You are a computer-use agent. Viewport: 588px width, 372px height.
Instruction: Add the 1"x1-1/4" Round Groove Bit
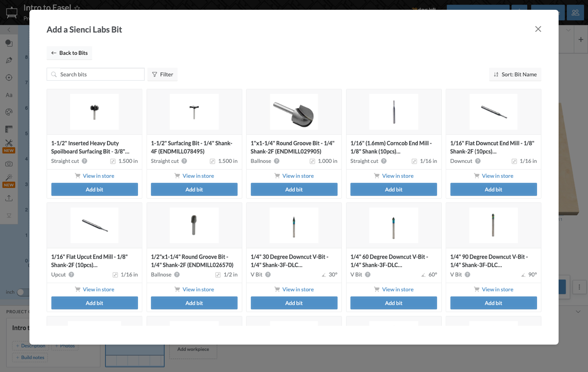tap(294, 189)
